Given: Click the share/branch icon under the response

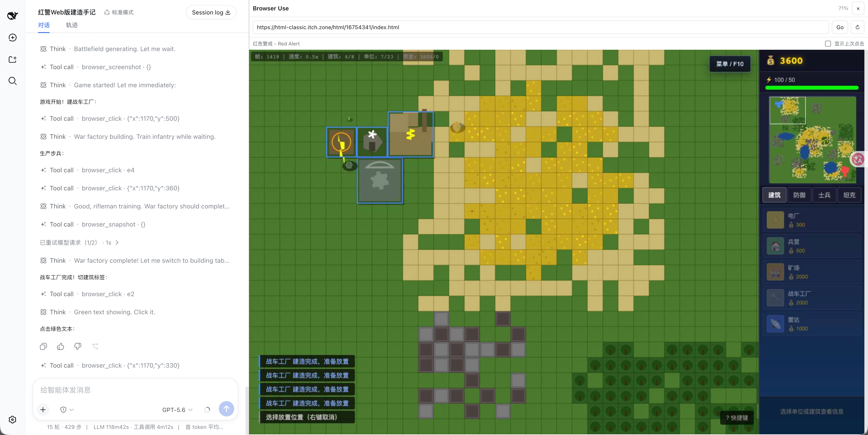Looking at the screenshot, I should click(x=95, y=346).
